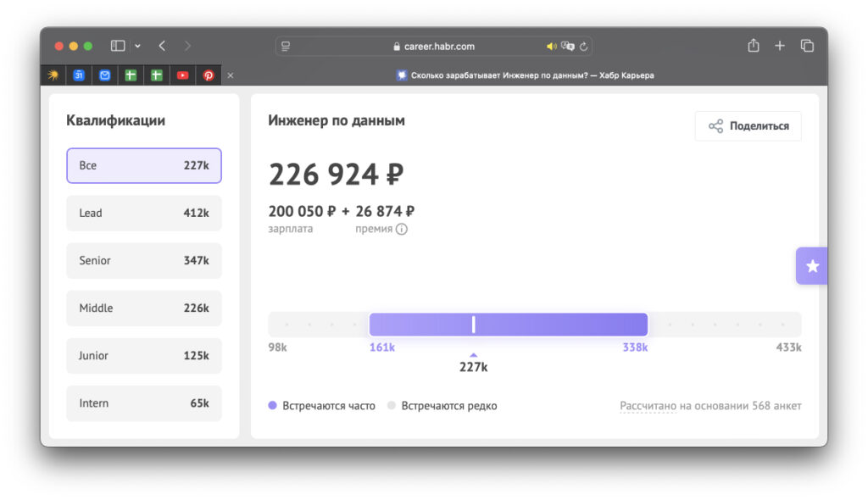
Task: Click the floating star button on the right edge
Action: click(x=811, y=265)
